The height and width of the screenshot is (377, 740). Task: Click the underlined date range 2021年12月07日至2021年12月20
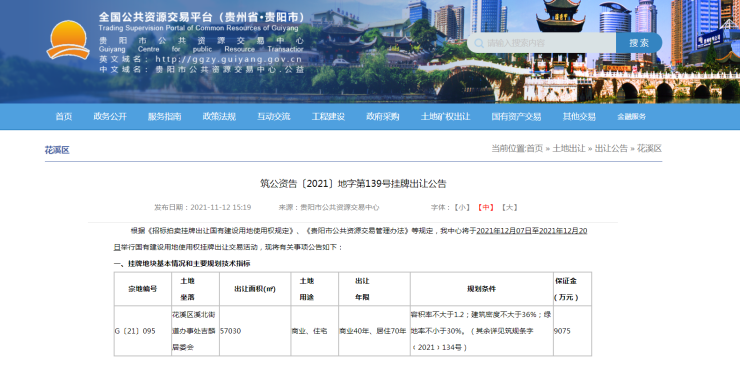pos(532,231)
